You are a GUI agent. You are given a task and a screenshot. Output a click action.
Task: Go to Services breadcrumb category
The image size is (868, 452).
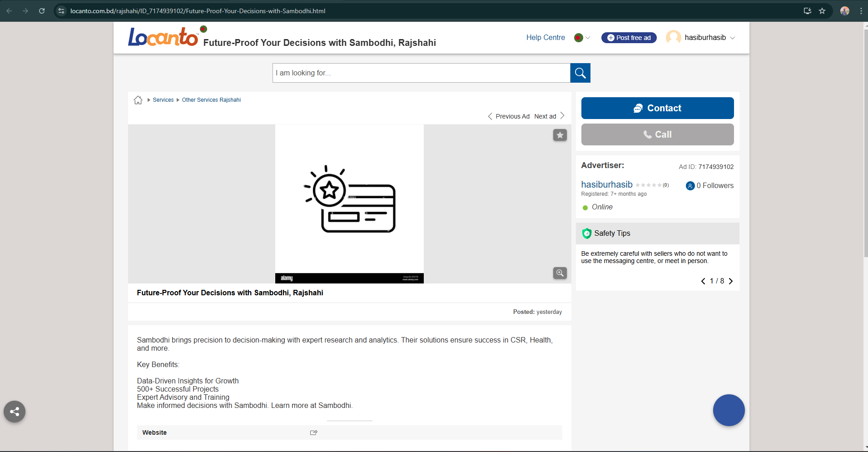(163, 100)
